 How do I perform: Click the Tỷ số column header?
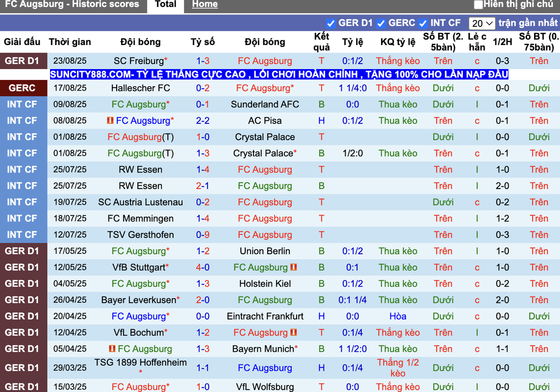pos(203,42)
